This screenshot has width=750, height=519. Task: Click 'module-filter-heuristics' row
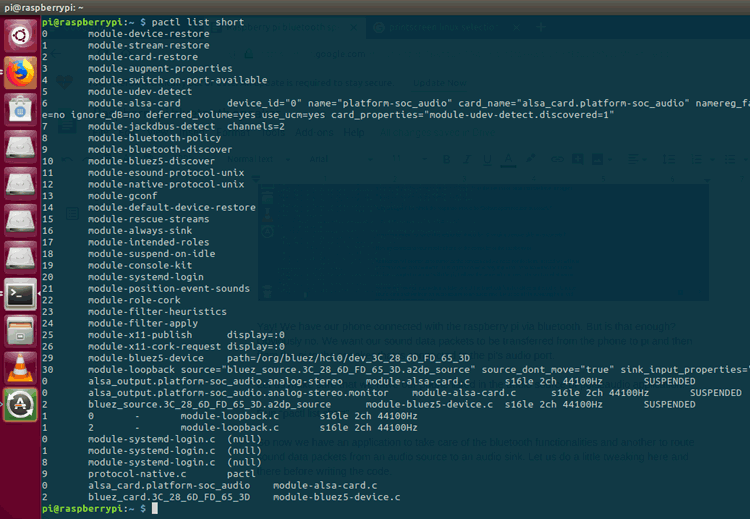pos(157,311)
